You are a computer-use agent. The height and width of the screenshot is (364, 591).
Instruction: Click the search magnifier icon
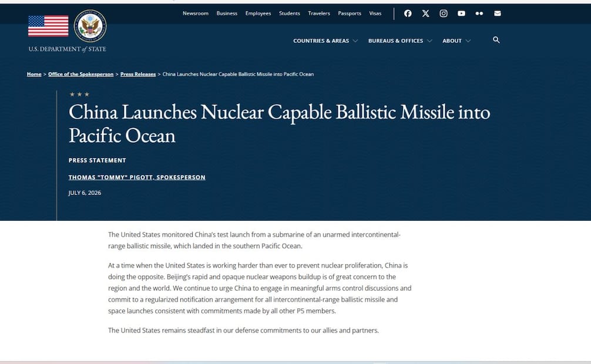(496, 40)
